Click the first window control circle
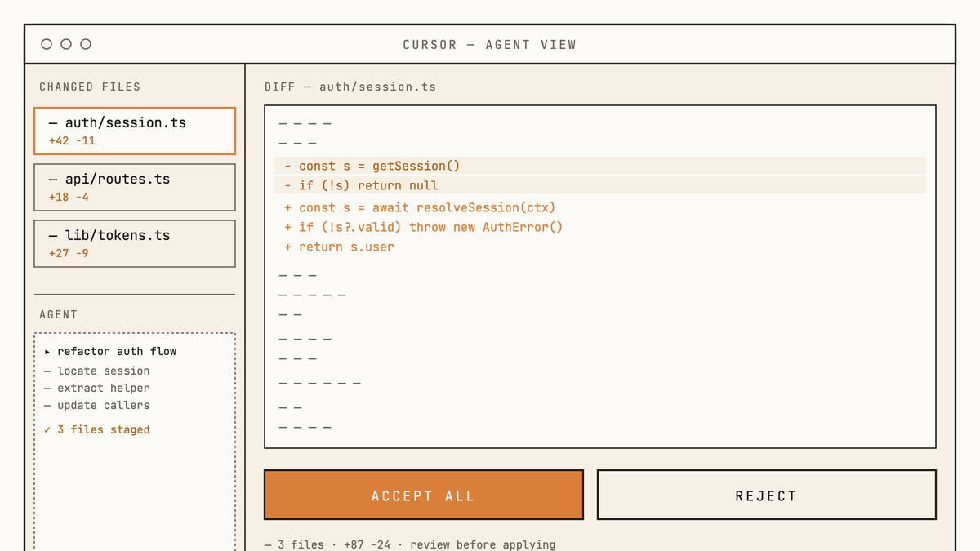The height and width of the screenshot is (551, 980). [x=47, y=44]
